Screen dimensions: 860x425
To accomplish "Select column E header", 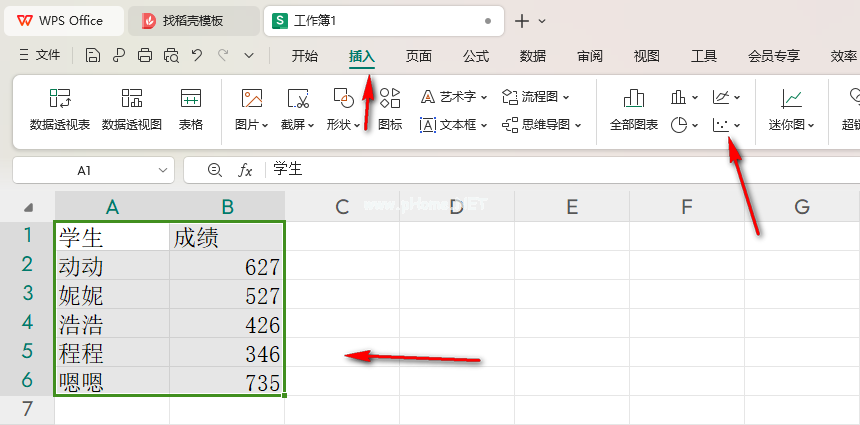I will tap(572, 207).
